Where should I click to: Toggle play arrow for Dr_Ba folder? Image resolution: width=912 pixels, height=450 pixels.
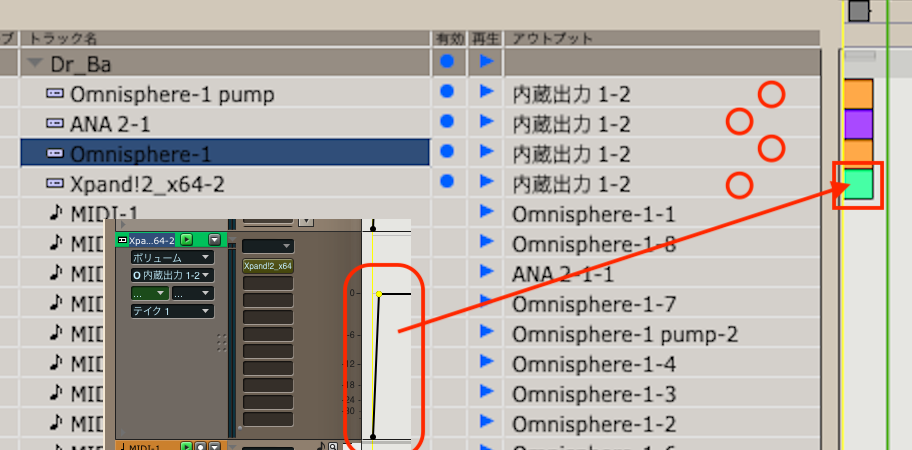[486, 61]
